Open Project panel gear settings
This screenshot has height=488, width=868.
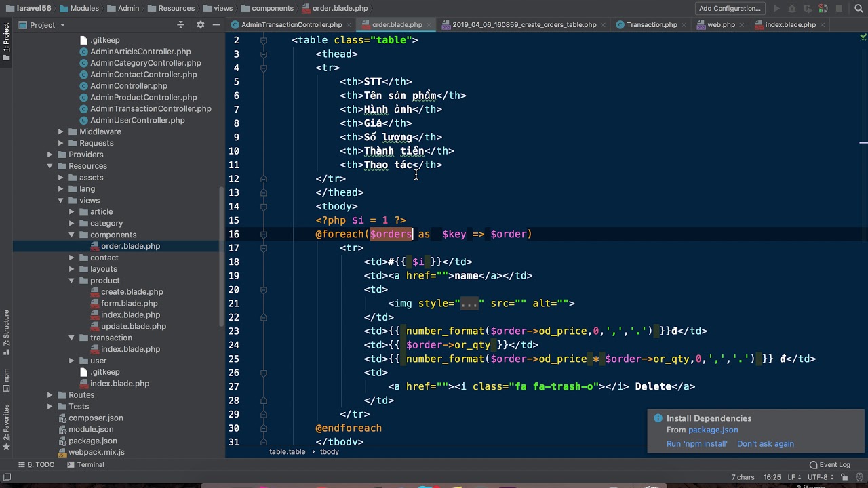[x=200, y=25]
